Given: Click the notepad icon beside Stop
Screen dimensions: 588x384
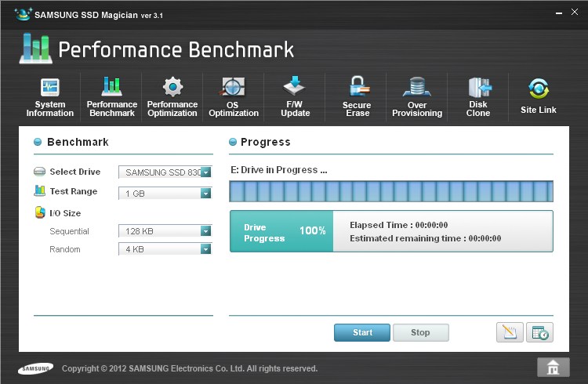Looking at the screenshot, I should 510,332.
